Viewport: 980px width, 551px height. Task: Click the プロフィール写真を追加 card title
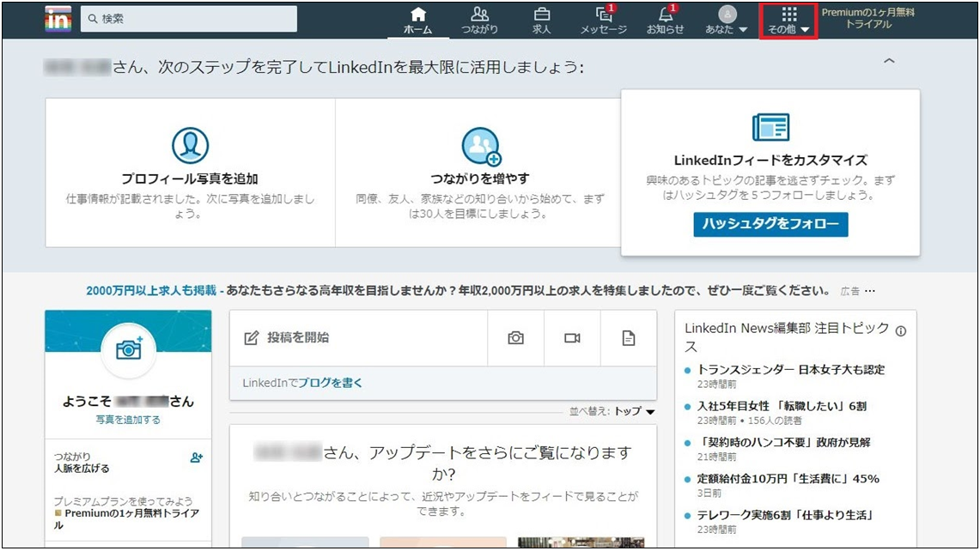tap(189, 179)
